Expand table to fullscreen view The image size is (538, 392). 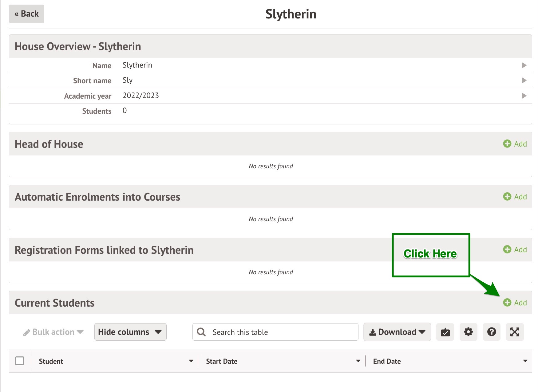[x=515, y=332]
